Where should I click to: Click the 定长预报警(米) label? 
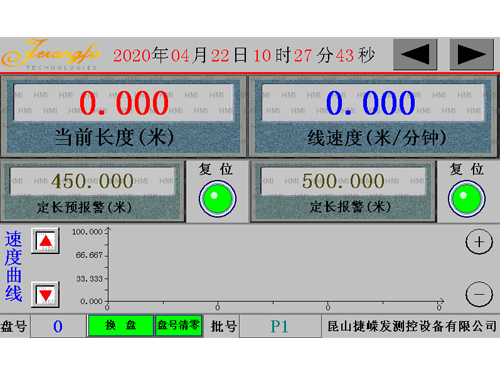(x=84, y=207)
